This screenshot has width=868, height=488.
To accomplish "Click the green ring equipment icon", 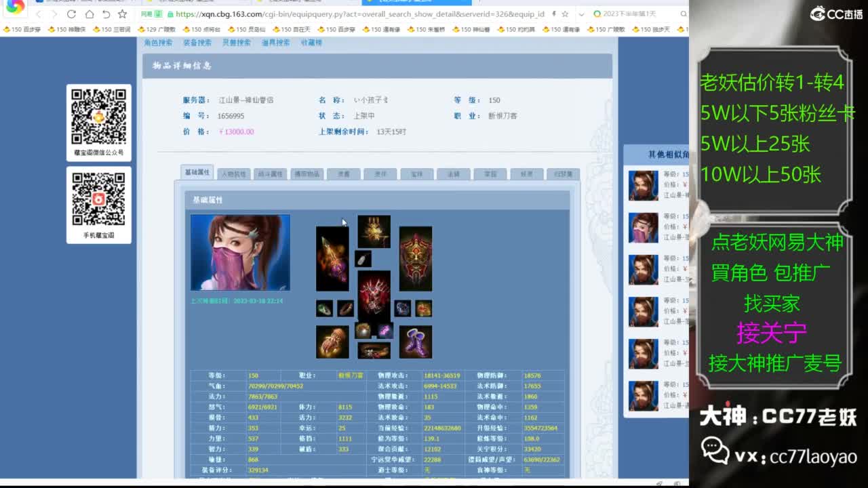I will tap(324, 308).
